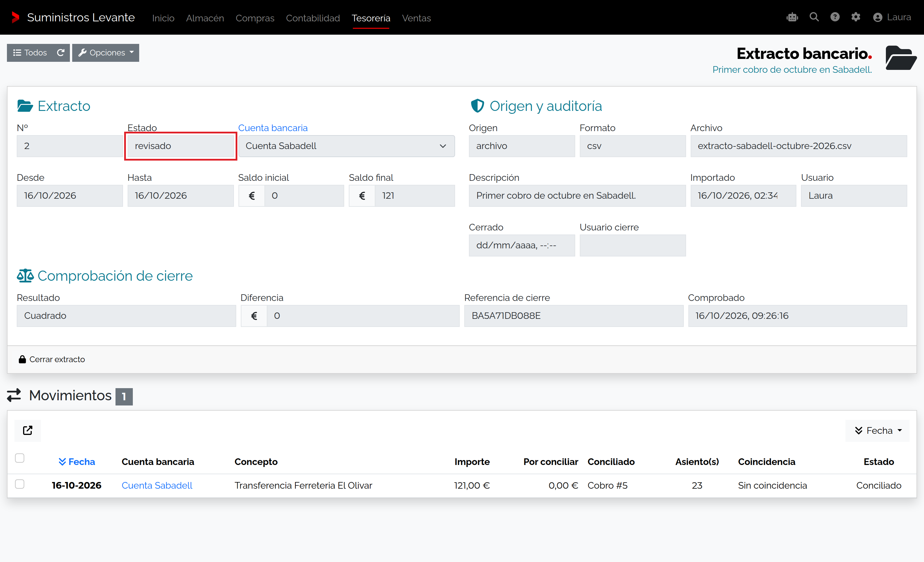Click the Suministros Levante red logo icon
Image resolution: width=924 pixels, height=562 pixels.
point(15,17)
